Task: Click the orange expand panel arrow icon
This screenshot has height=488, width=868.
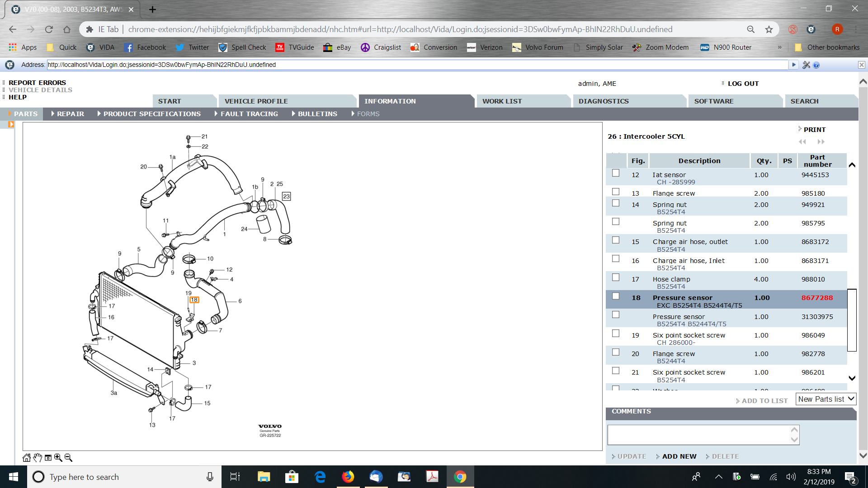Action: click(11, 124)
